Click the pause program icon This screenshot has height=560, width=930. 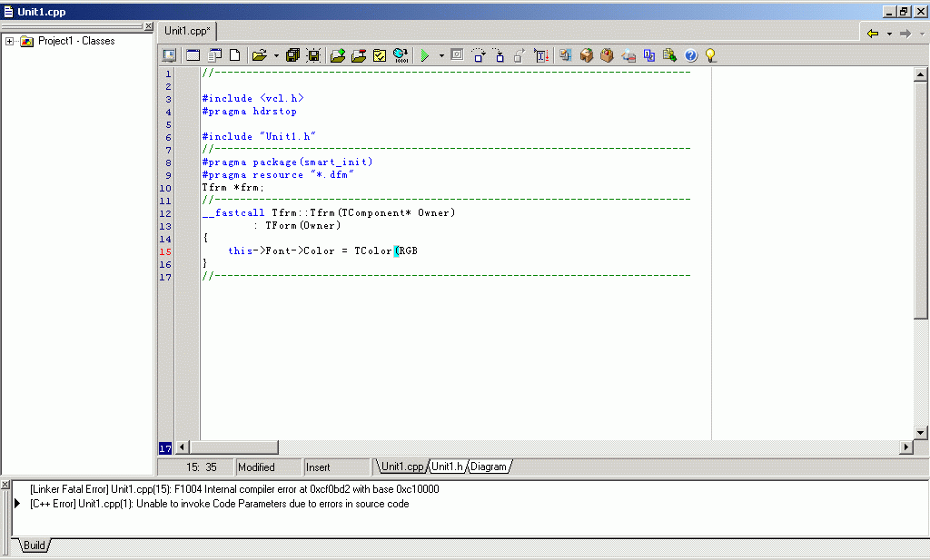[457, 55]
